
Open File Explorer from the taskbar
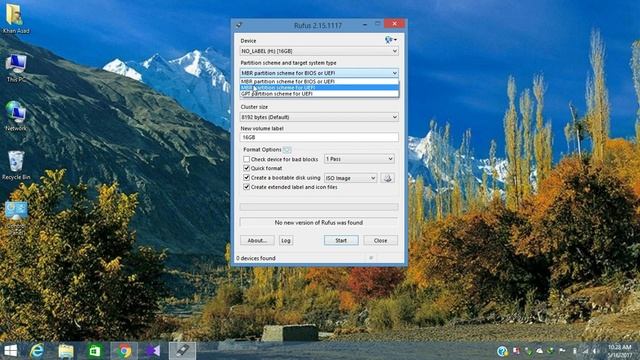66,351
